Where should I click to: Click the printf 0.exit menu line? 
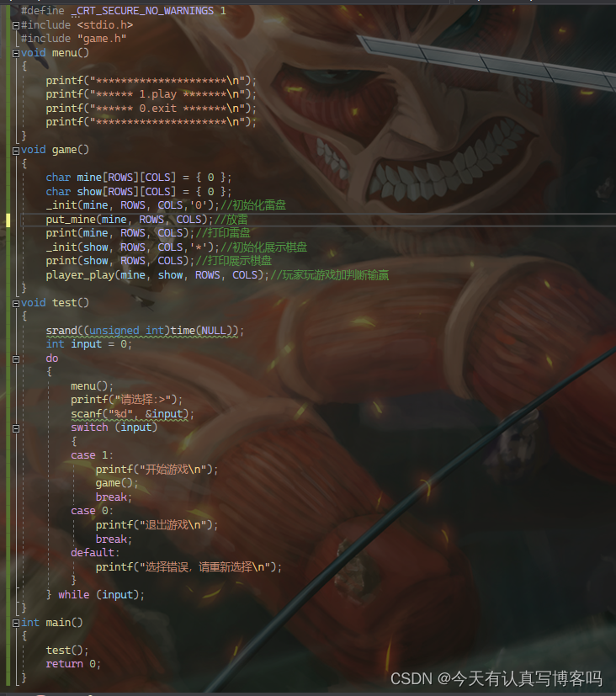pos(151,109)
